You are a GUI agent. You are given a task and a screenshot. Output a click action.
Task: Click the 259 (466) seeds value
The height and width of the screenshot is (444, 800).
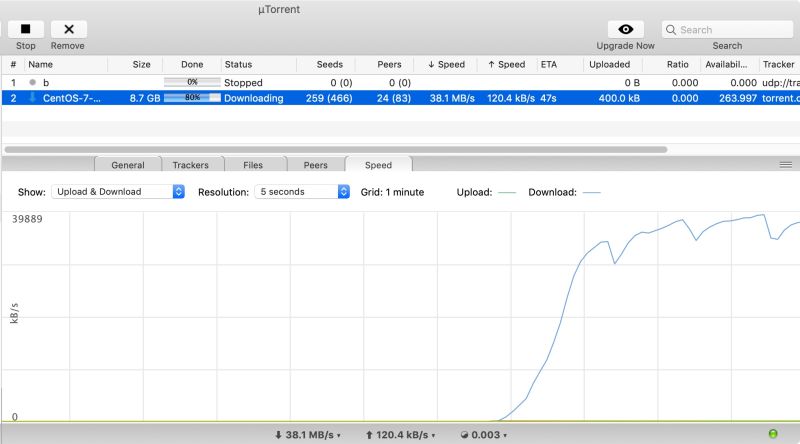pos(329,98)
